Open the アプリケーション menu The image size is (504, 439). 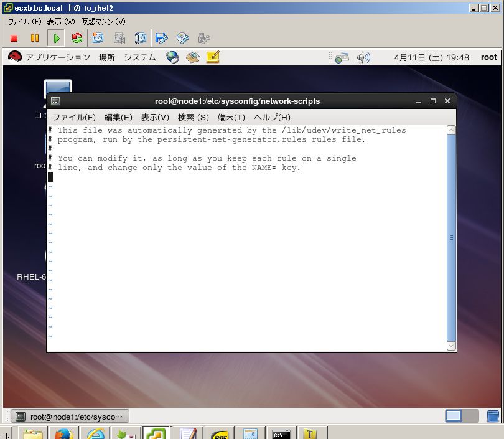(x=58, y=57)
